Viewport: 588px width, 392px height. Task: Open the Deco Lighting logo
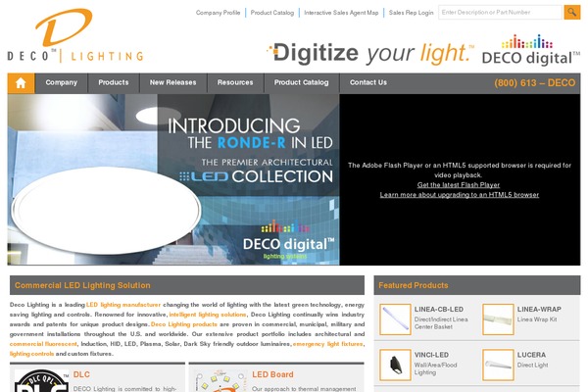[x=75, y=35]
